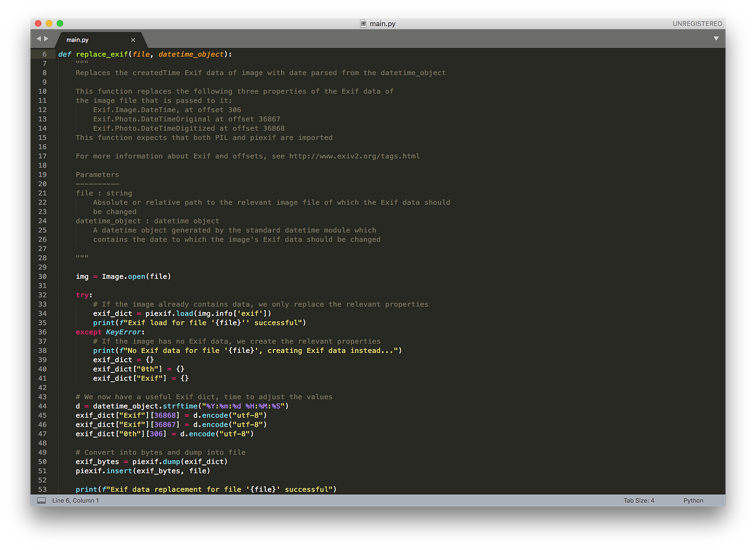This screenshot has height=550, width=756.
Task: Open the Tab Size: 4 setting
Action: 639,500
